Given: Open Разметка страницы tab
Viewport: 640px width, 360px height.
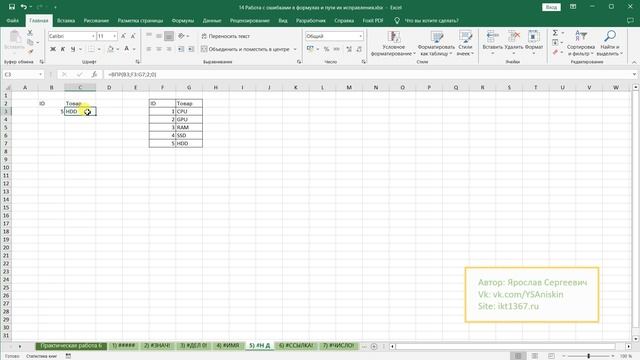Looking at the screenshot, I should click(x=140, y=20).
